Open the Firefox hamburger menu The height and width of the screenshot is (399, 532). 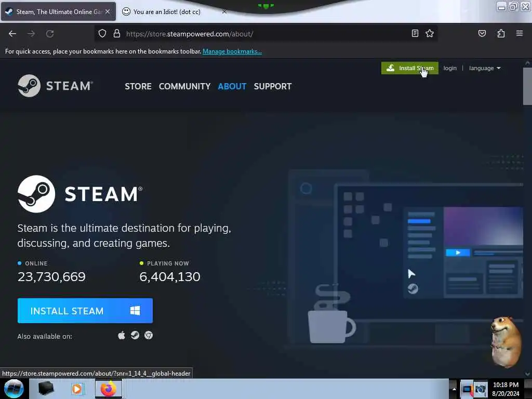click(520, 33)
